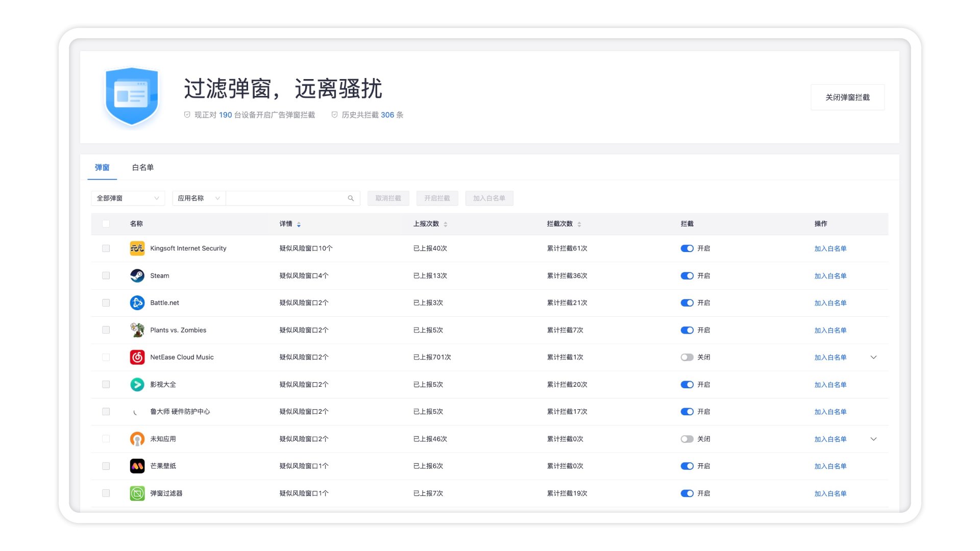Viewport: 980px width, 551px height.
Task: Click the Plants vs. Zombies icon
Action: click(137, 330)
